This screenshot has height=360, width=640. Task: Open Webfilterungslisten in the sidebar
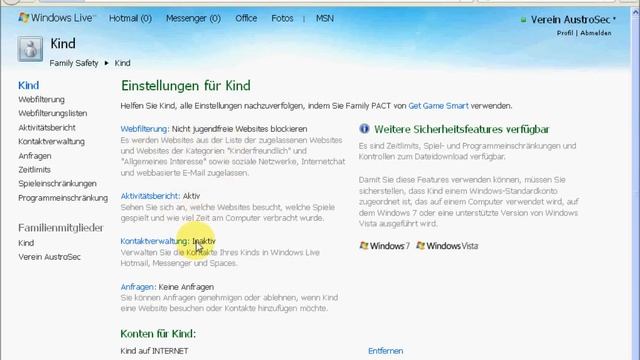click(53, 113)
